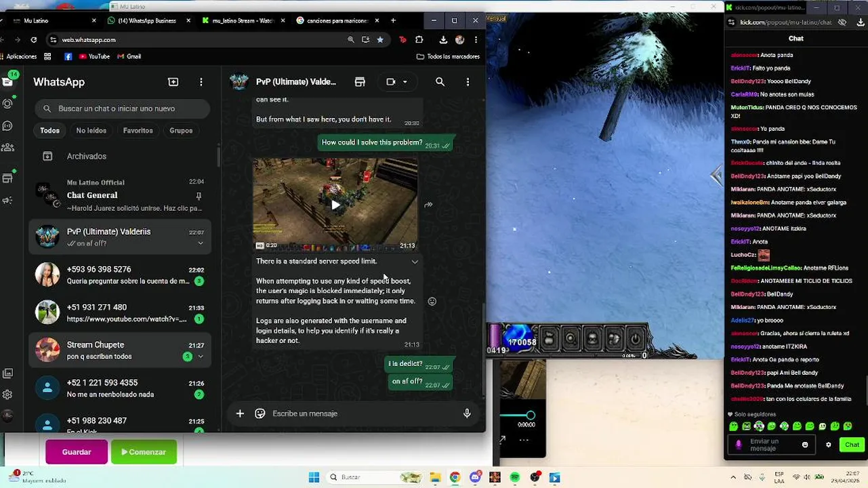868x488 pixels.
Task: Start a video call in PvP chat
Action: (391, 82)
